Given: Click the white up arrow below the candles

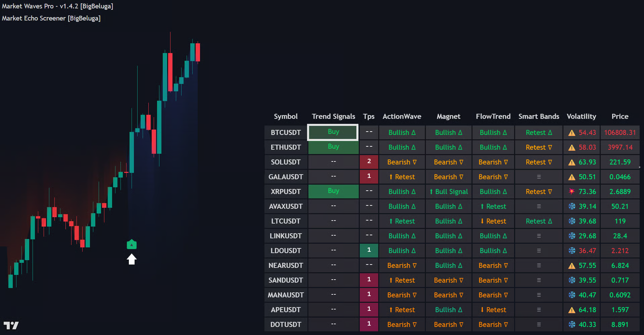Looking at the screenshot, I should [132, 259].
